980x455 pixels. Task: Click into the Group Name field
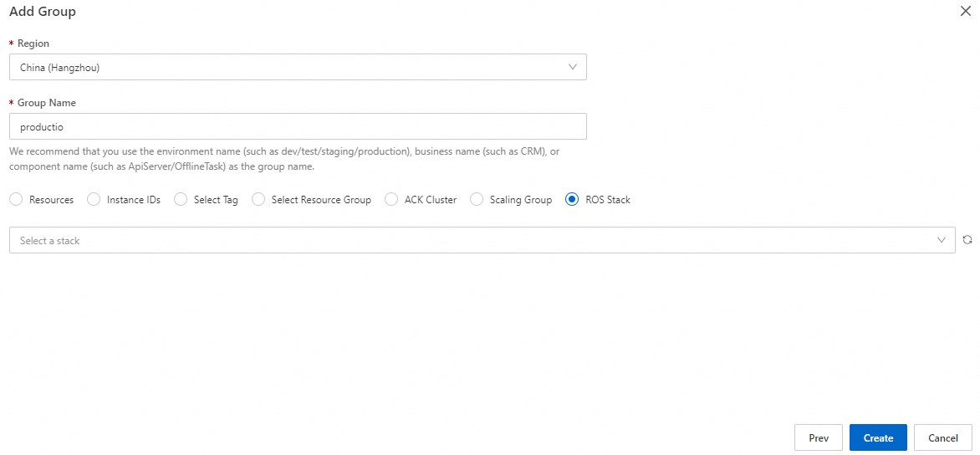pos(298,126)
